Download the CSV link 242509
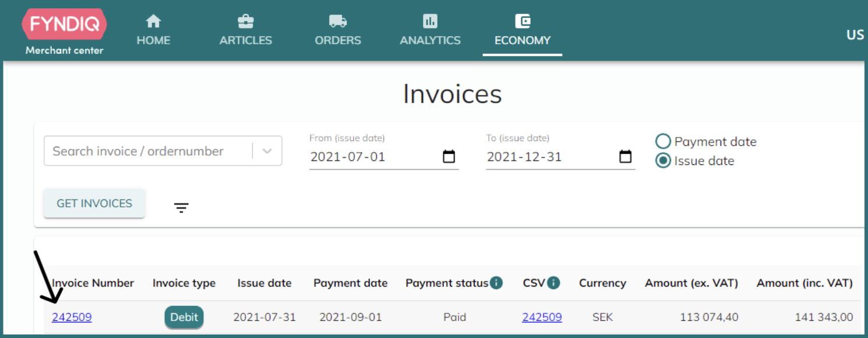The height and width of the screenshot is (338, 868). coord(542,317)
